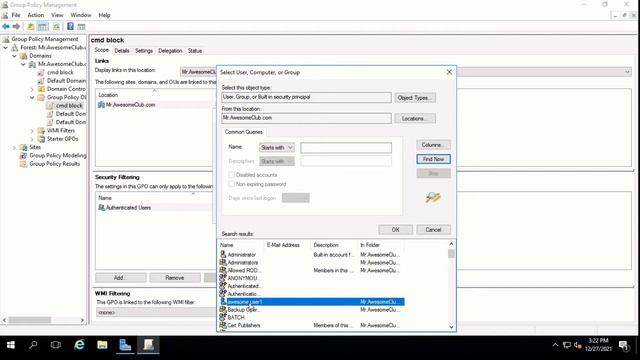This screenshot has width=640, height=360.
Task: Toggle the Disabled accounts checkbox
Action: pyautogui.click(x=231, y=175)
